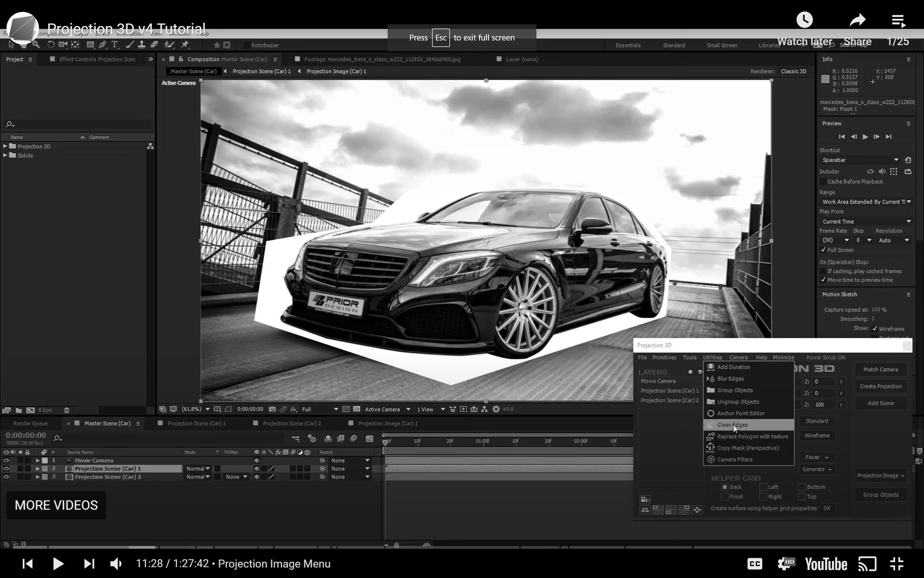Click the Info panel color sample swatch
Viewport: 924px width, 578px height.
[825, 79]
